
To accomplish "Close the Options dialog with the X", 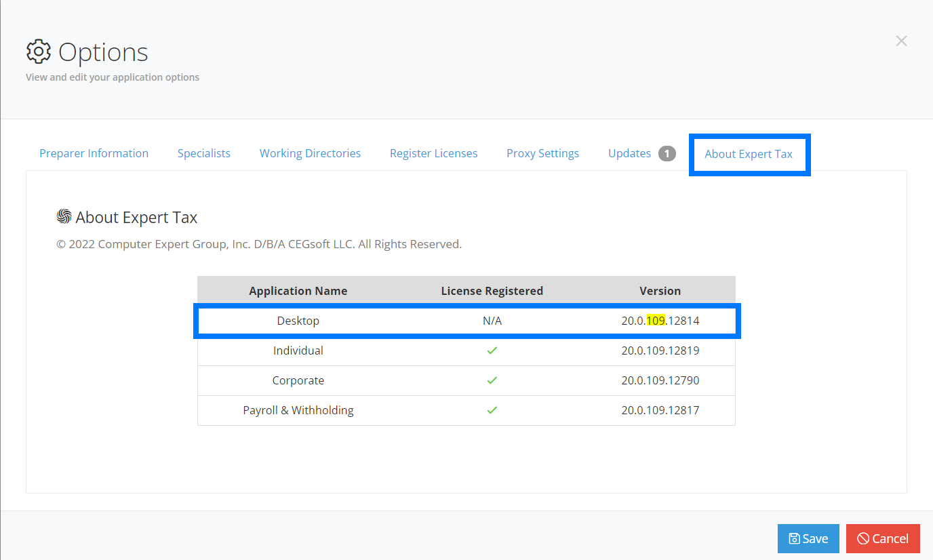I will pyautogui.click(x=901, y=41).
